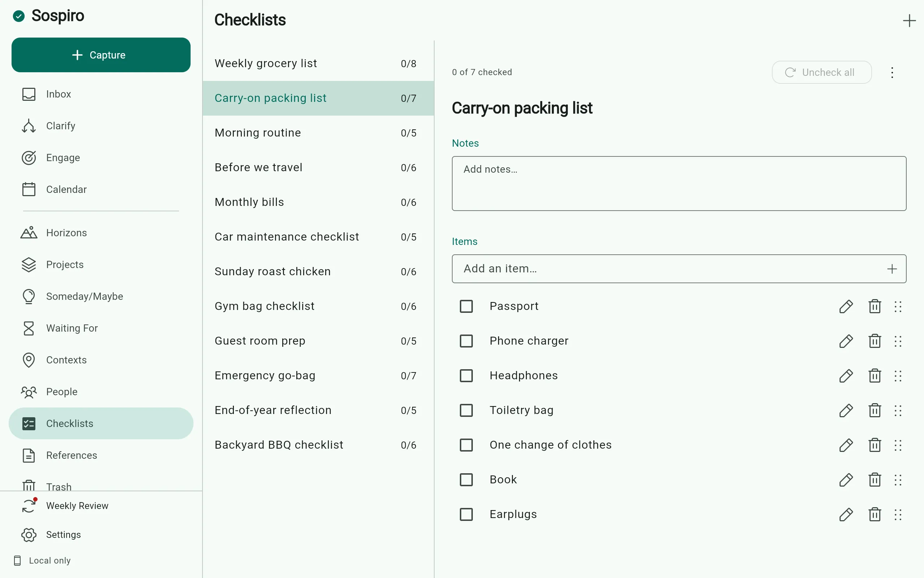924x578 pixels.
Task: Delete the Headphones item
Action: pyautogui.click(x=875, y=376)
